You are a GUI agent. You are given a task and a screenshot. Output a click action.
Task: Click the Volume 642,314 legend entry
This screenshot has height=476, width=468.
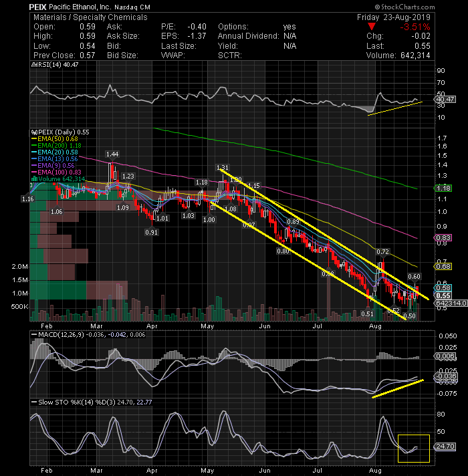62,179
